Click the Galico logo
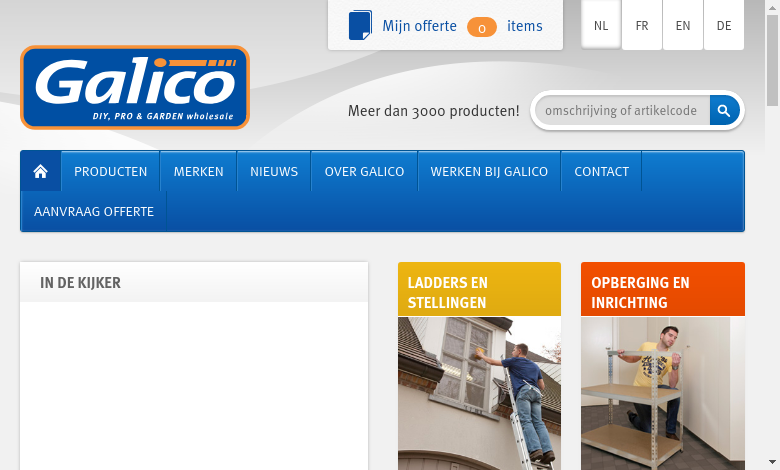Screen dimensions: 780x470 pos(135,88)
